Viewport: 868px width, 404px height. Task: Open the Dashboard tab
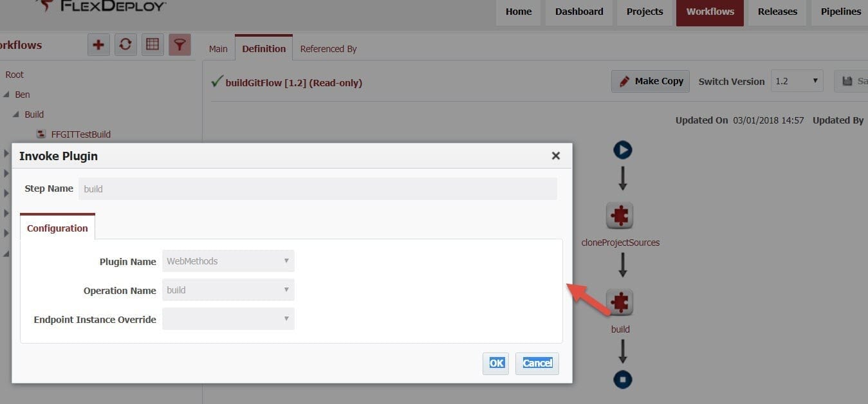(x=579, y=12)
